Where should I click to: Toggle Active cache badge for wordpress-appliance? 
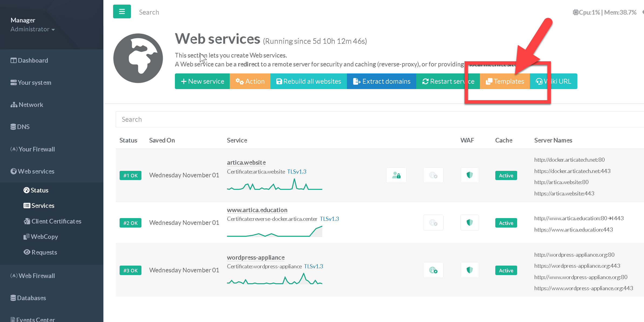[506, 270]
